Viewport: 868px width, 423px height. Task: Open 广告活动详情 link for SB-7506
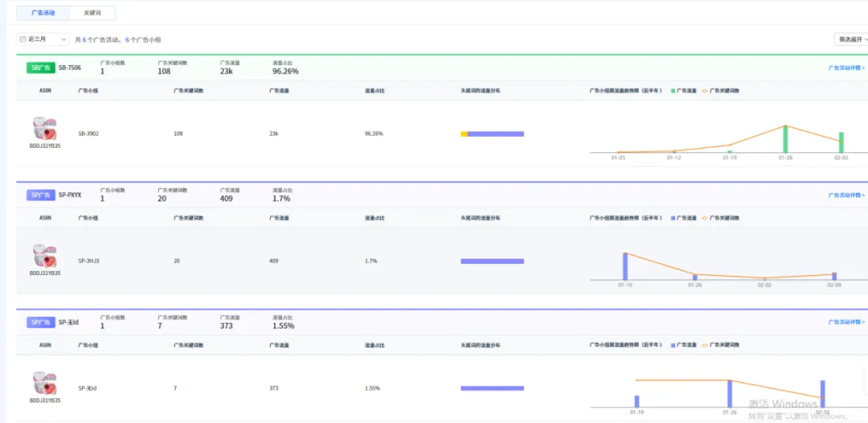(x=846, y=68)
